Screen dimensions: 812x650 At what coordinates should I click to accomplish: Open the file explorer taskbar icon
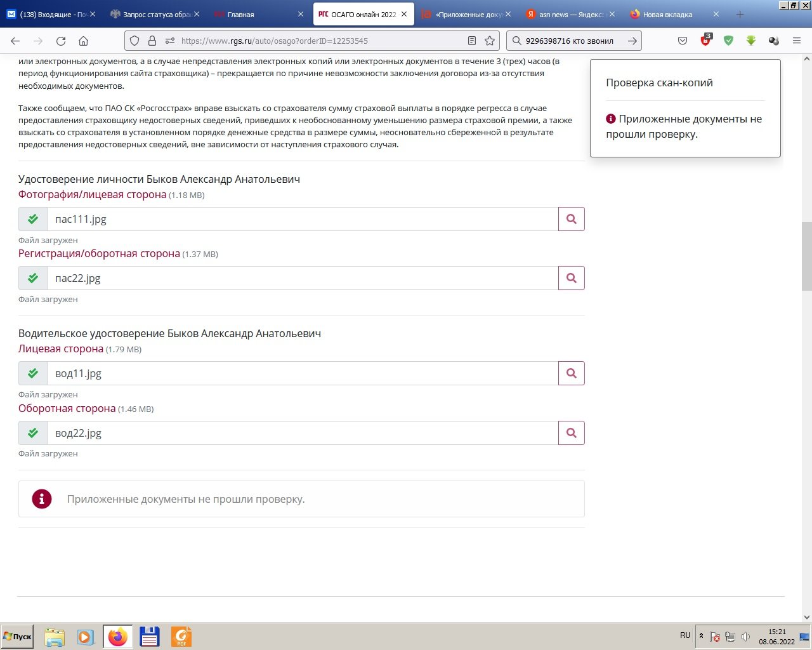(x=55, y=637)
